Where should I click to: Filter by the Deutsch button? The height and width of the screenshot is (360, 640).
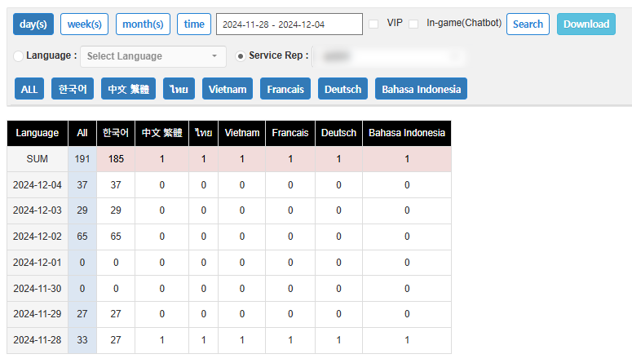pos(343,89)
